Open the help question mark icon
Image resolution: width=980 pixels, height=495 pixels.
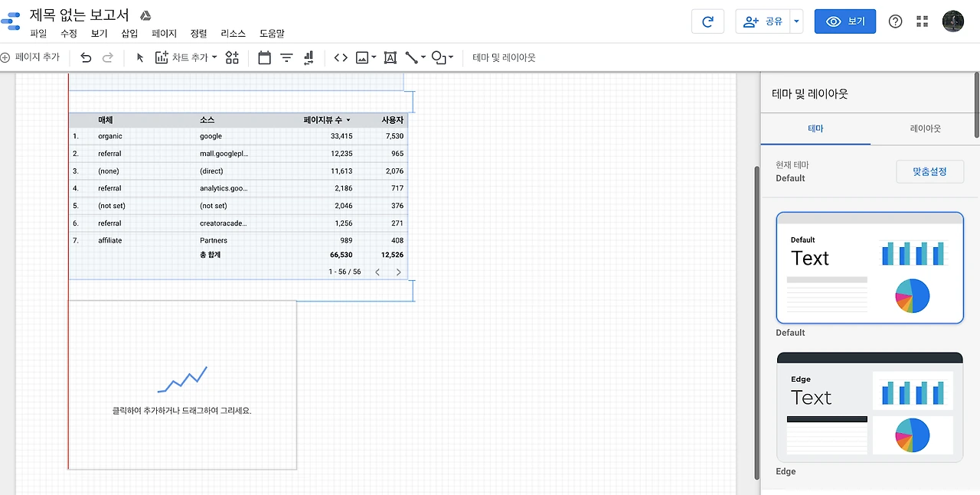pos(895,21)
